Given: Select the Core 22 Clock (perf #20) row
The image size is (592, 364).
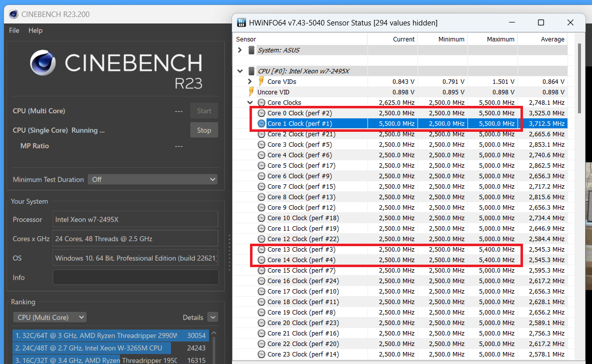Looking at the screenshot, I should tap(400, 344).
